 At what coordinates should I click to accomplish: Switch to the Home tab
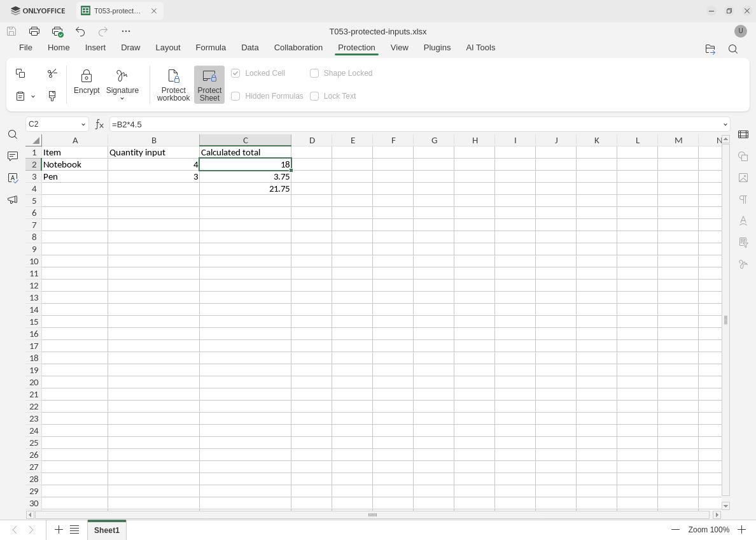[59, 48]
